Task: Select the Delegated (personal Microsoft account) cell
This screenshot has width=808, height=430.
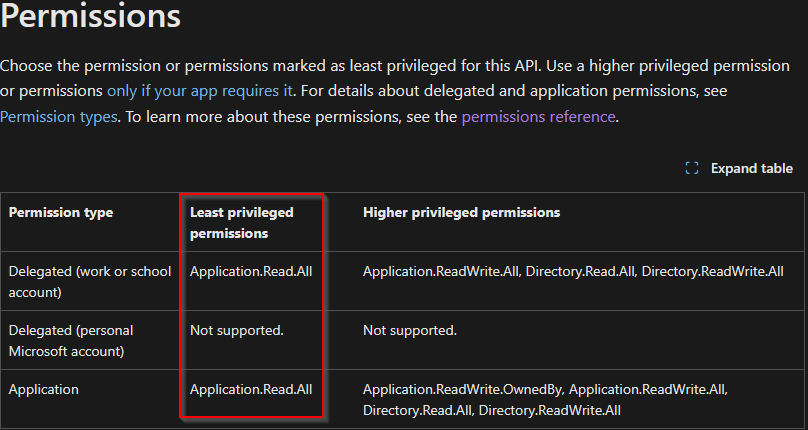Action: (70, 338)
